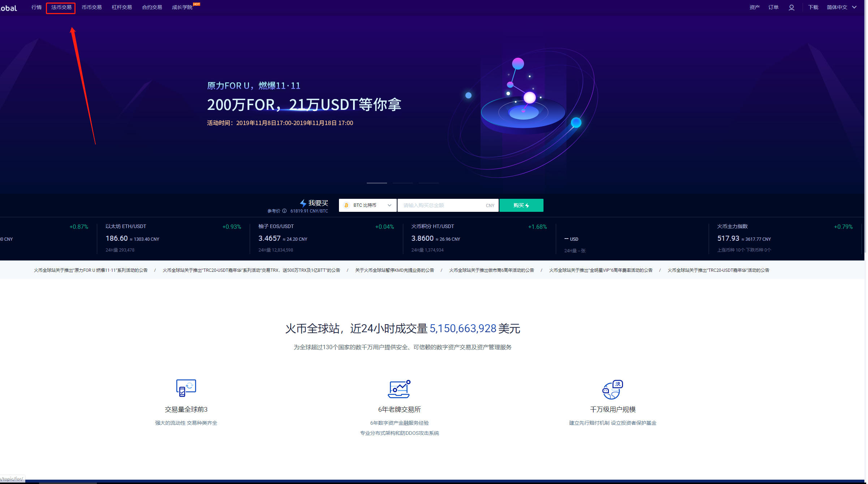Click the Bitcoin coin icon in selector

(346, 205)
